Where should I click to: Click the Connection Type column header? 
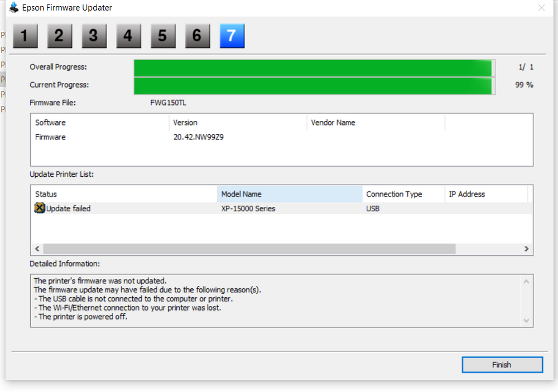tap(403, 194)
